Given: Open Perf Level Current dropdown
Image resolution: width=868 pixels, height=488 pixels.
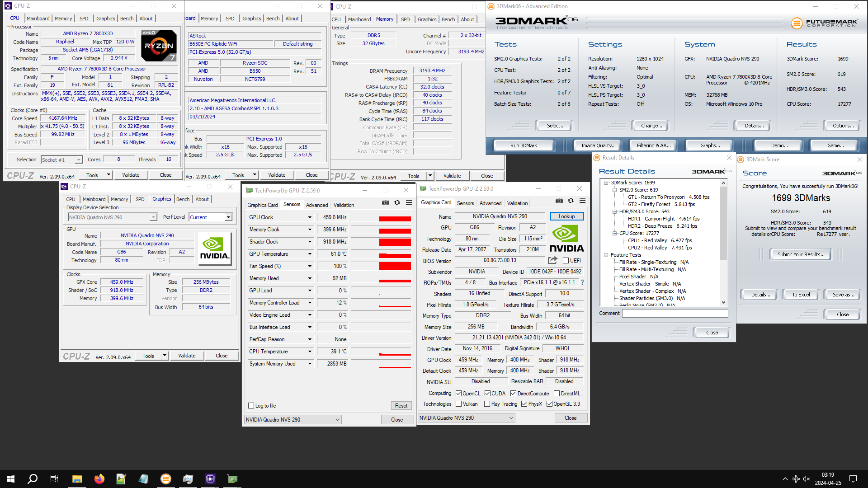Looking at the screenshot, I should click(228, 217).
